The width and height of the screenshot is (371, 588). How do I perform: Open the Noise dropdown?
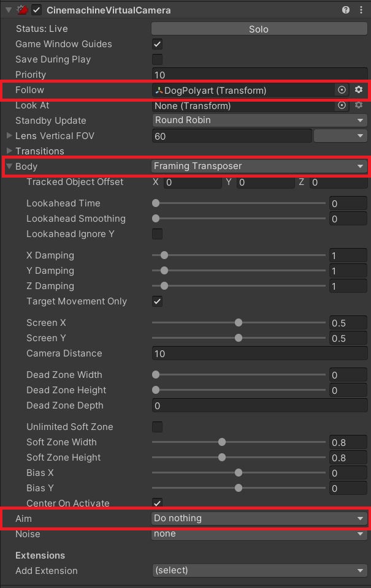point(259,533)
